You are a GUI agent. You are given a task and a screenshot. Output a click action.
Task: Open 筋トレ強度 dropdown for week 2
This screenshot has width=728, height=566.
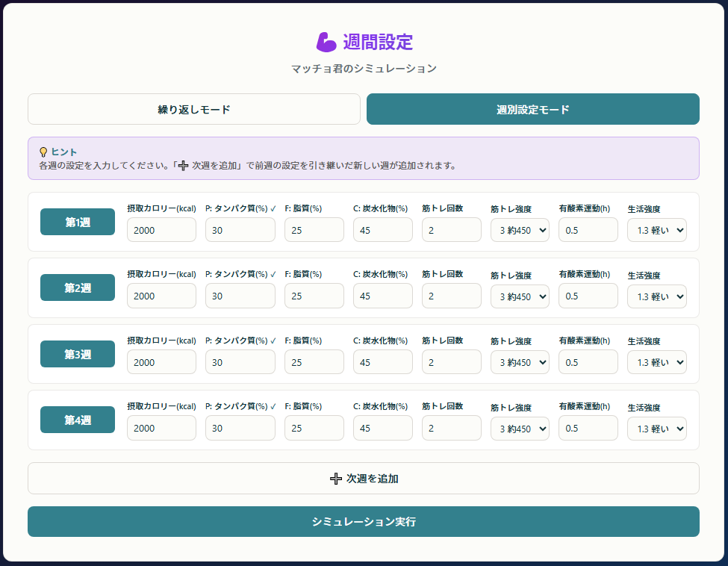click(x=520, y=296)
